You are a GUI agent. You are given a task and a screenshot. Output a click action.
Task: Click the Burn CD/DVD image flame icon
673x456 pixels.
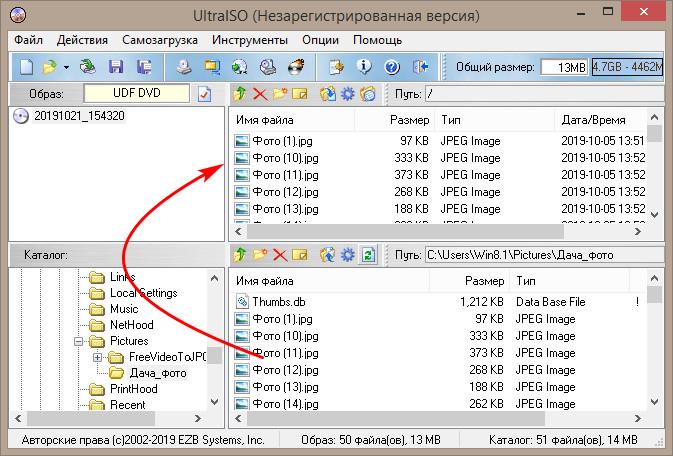[x=296, y=67]
